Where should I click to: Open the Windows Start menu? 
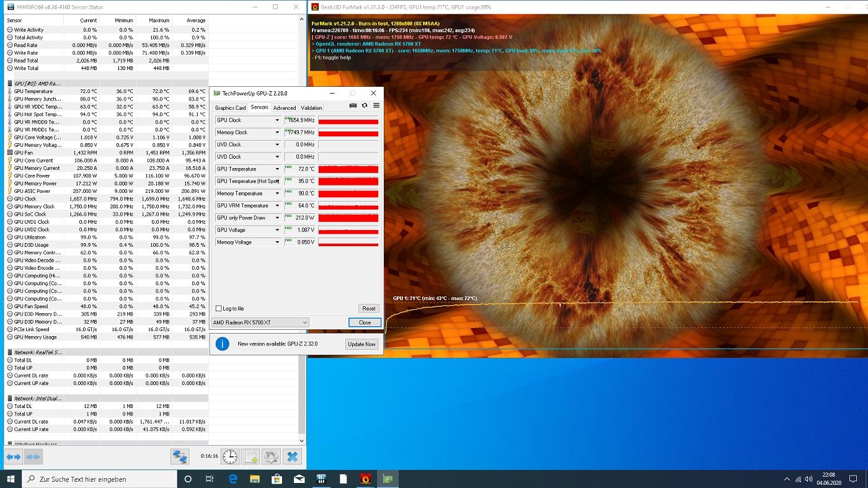[11, 479]
